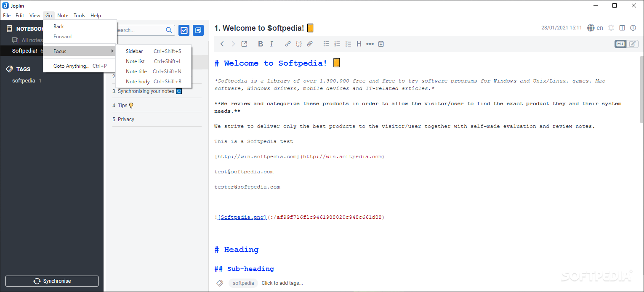Switch to Markdown editor mode

620,44
